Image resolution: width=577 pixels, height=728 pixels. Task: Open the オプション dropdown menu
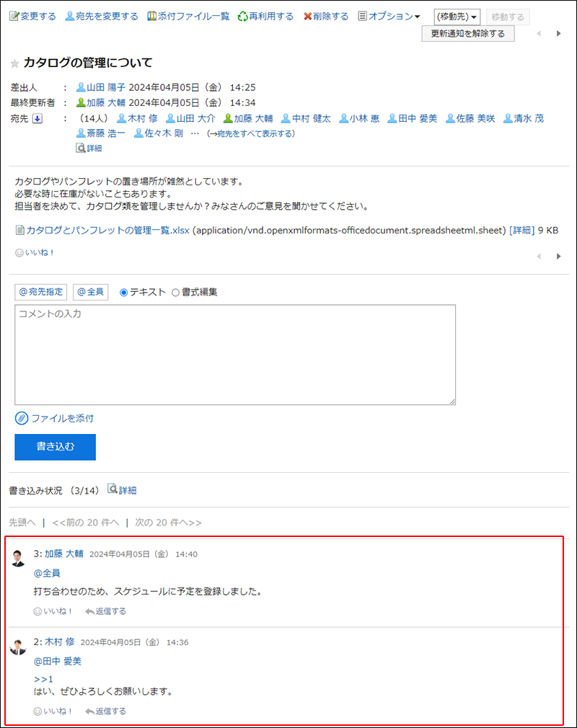point(389,17)
